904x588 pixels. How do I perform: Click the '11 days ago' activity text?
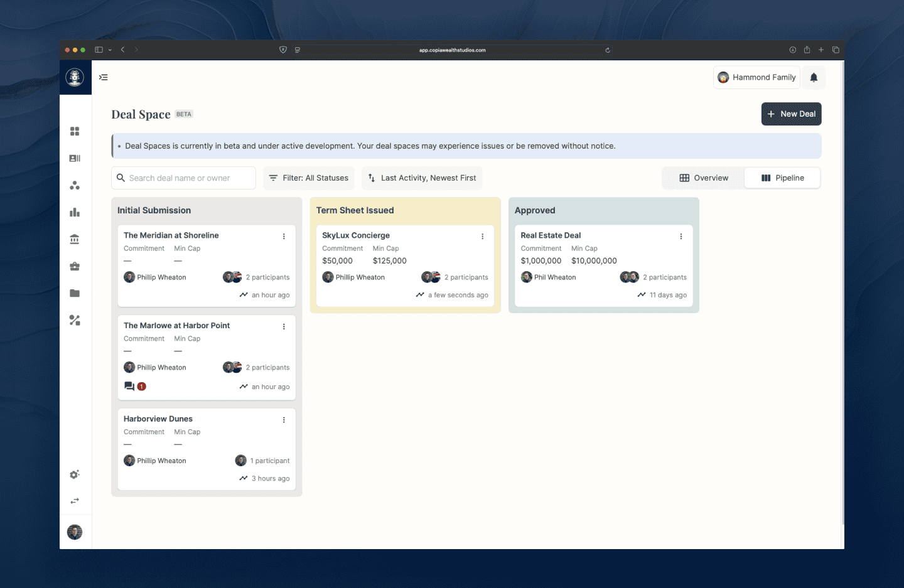tap(668, 295)
